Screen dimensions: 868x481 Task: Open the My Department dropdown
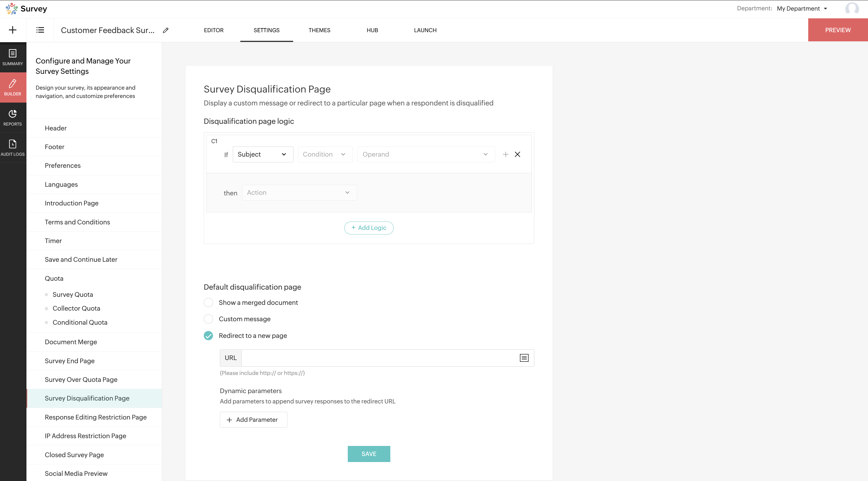[802, 8]
